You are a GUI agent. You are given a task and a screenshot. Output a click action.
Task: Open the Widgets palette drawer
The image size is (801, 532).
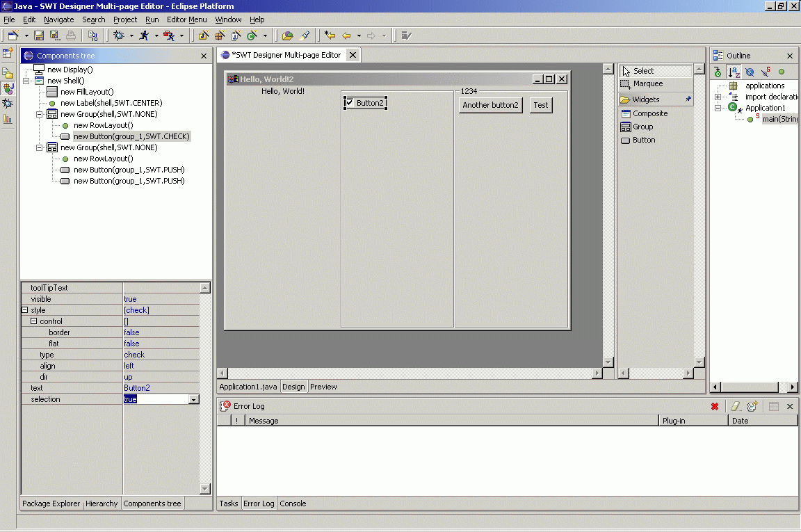(x=656, y=99)
